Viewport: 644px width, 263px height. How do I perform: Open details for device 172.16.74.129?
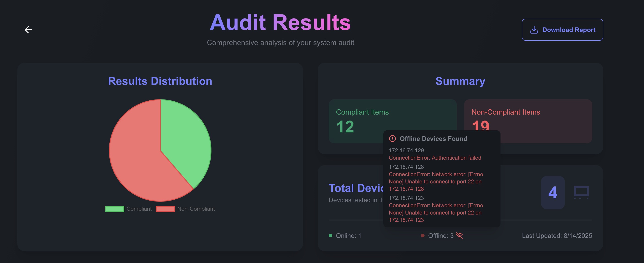click(x=406, y=150)
